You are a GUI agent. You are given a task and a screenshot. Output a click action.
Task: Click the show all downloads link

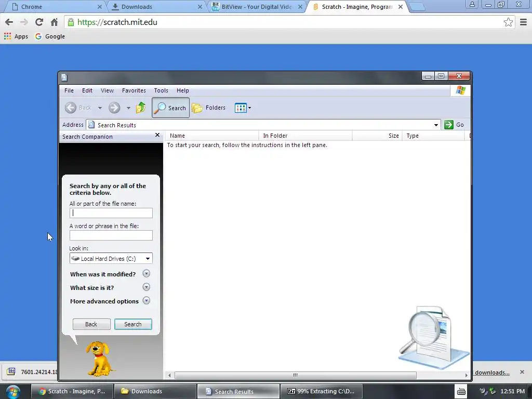click(492, 373)
